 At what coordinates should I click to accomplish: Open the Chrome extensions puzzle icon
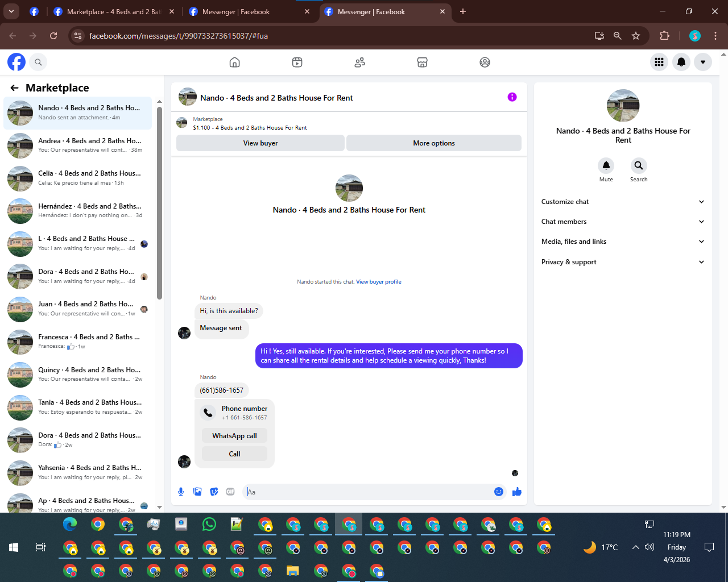tap(664, 36)
